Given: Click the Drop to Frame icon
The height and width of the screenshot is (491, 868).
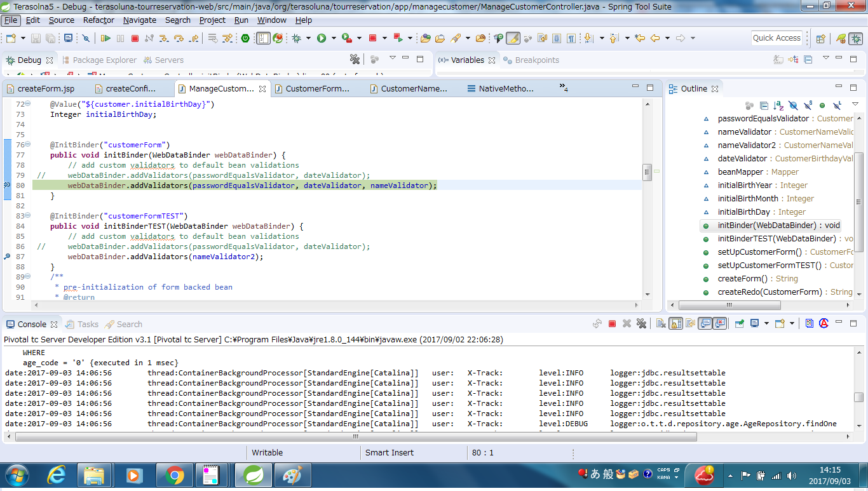Looking at the screenshot, I should point(212,38).
